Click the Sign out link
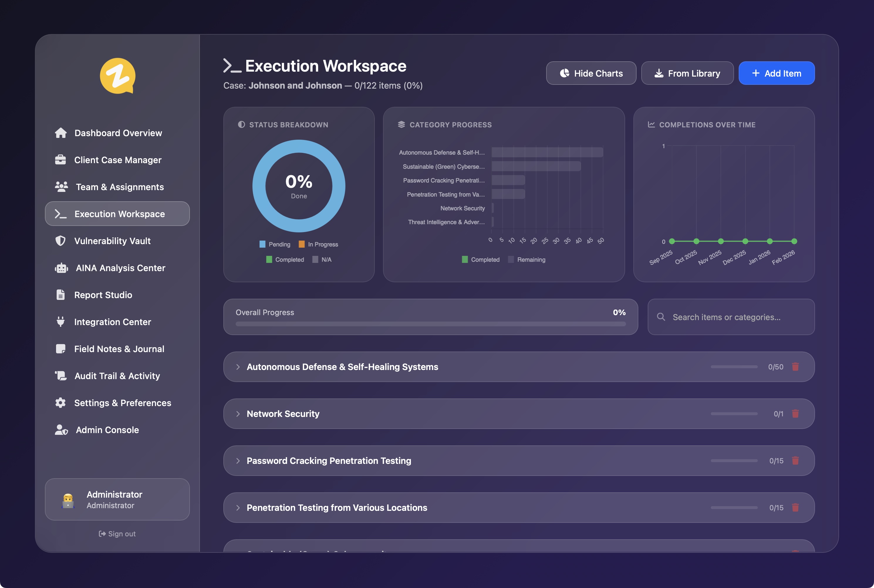874x588 pixels. (x=117, y=534)
